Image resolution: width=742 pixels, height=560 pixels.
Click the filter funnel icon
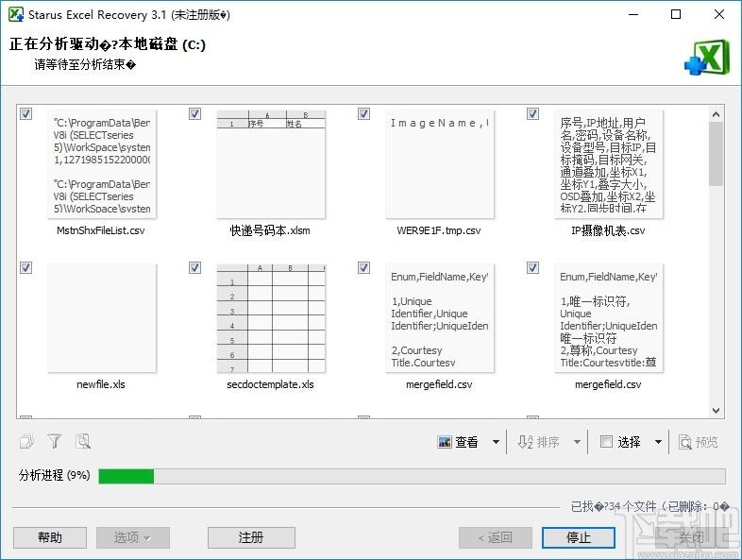[55, 442]
